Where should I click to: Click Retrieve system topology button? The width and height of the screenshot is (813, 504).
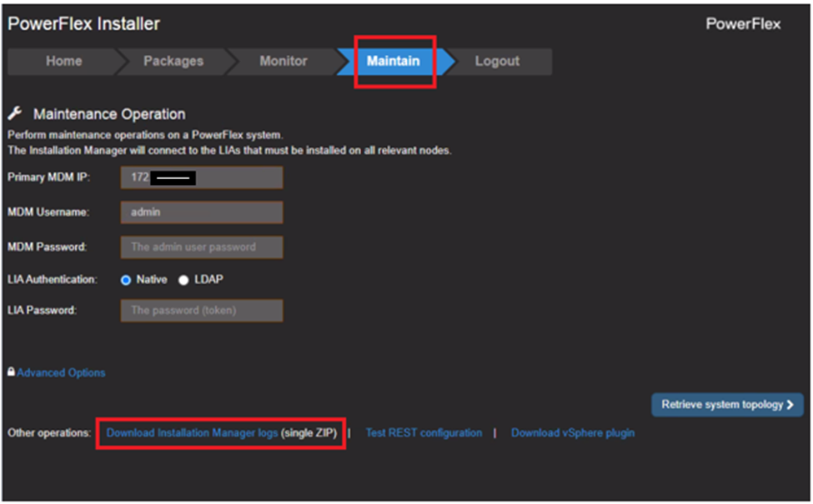coord(727,405)
